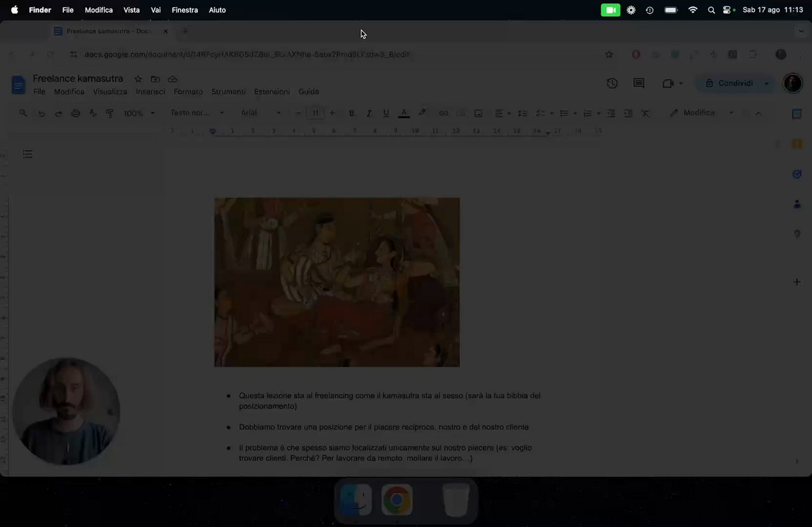
Task: Show comments using the comment icon
Action: 639,83
